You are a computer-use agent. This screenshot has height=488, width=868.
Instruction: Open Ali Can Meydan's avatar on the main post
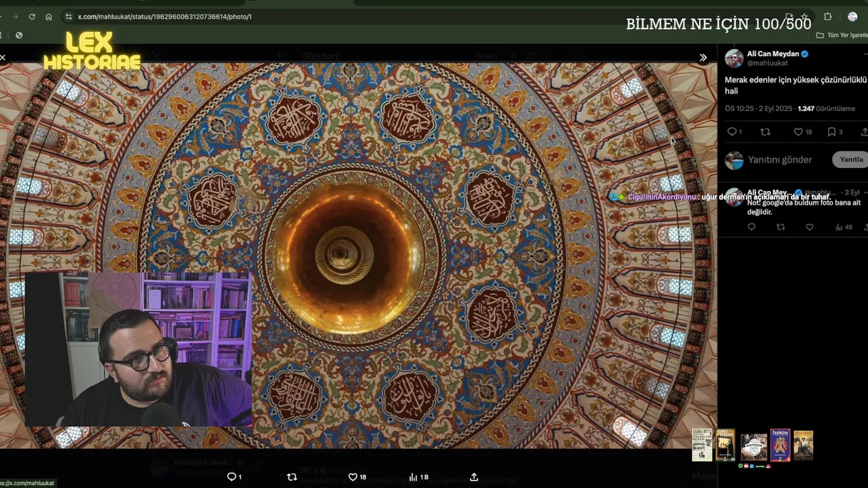click(734, 58)
